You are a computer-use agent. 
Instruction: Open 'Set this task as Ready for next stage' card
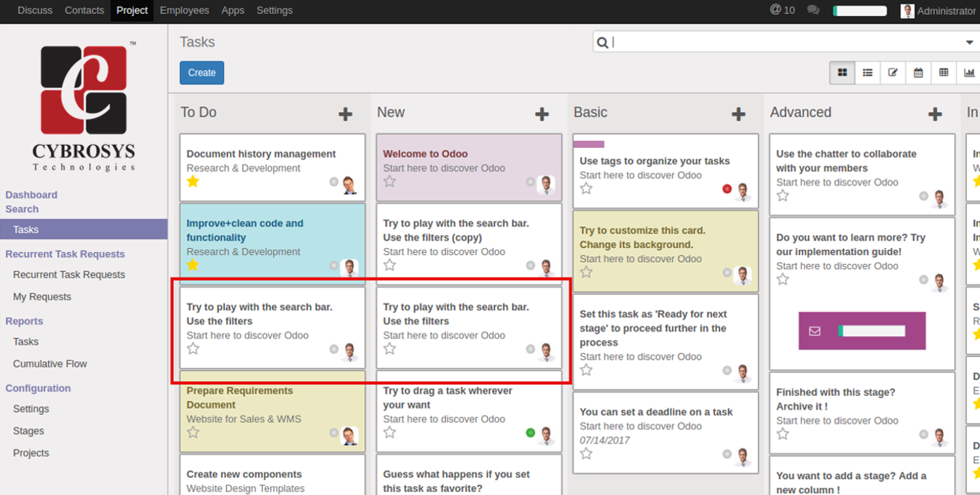(665, 341)
